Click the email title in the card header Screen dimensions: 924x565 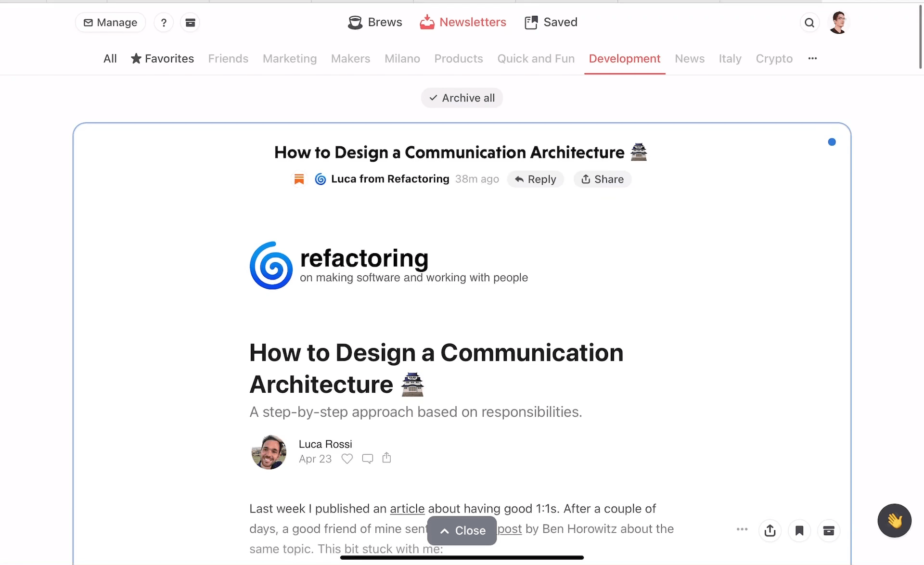(461, 152)
